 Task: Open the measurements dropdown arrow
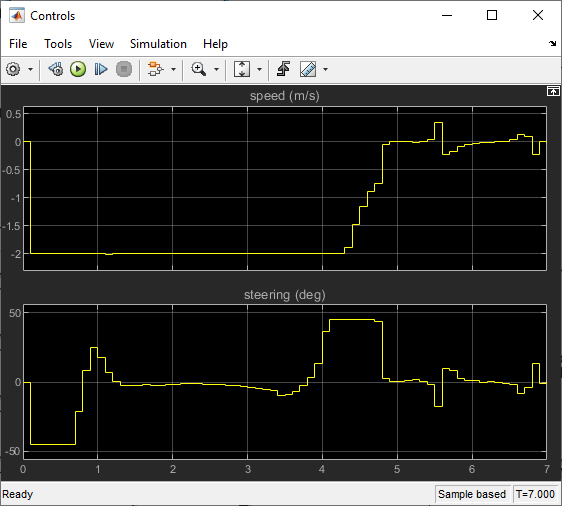325,70
